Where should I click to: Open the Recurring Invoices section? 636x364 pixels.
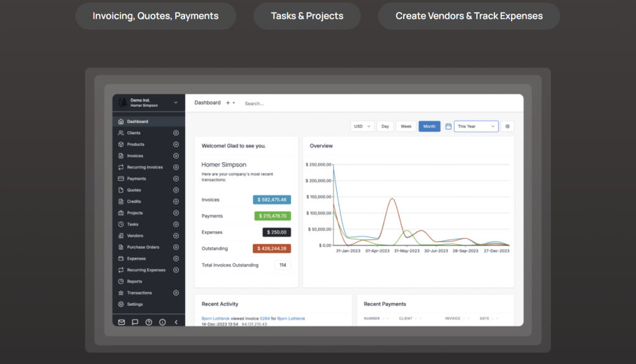click(x=121, y=166)
